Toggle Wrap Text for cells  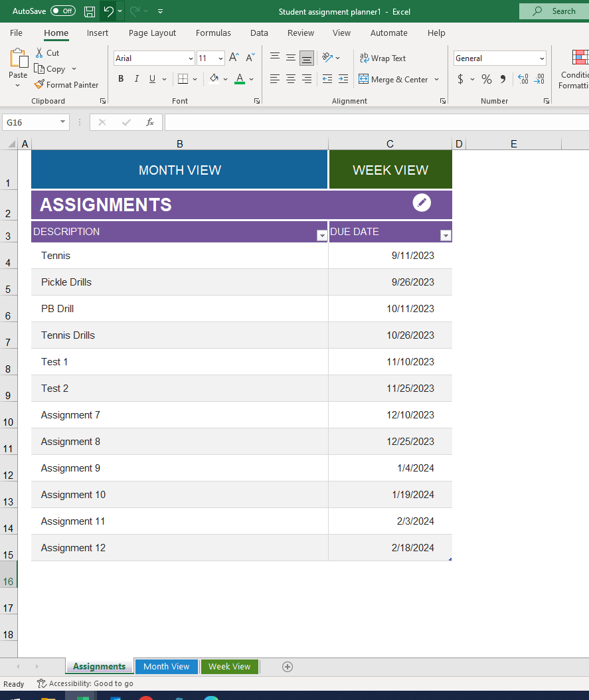tap(383, 58)
